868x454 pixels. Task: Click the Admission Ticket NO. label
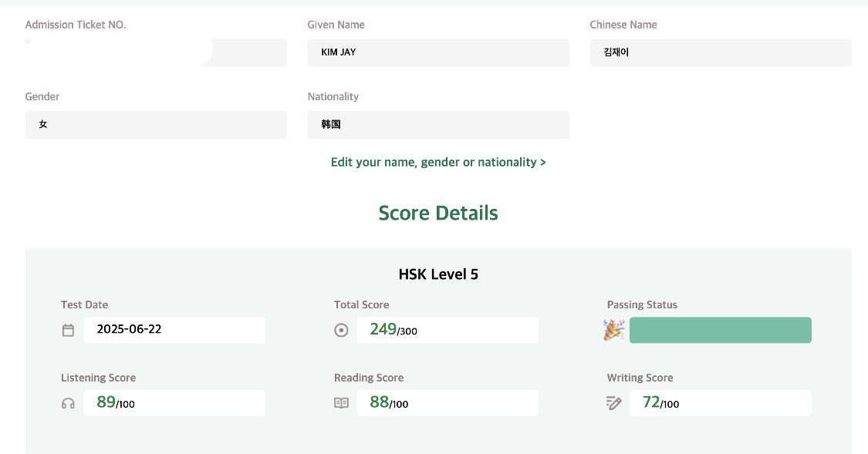point(76,25)
